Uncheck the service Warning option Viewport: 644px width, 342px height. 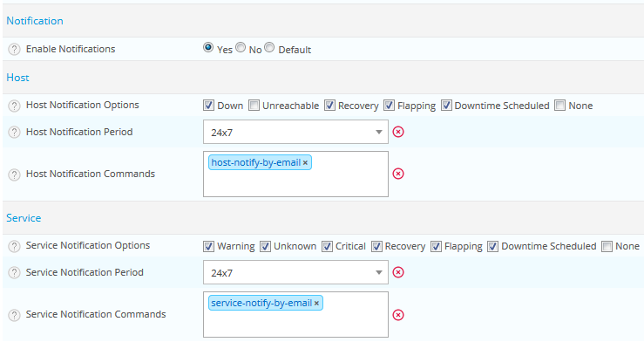point(208,246)
